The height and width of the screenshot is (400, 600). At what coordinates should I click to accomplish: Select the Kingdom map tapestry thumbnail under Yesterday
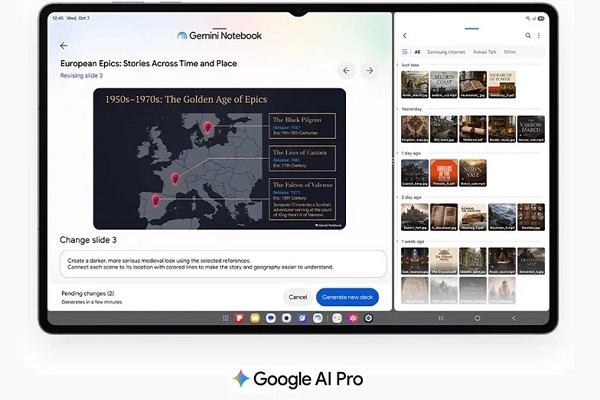tap(415, 129)
